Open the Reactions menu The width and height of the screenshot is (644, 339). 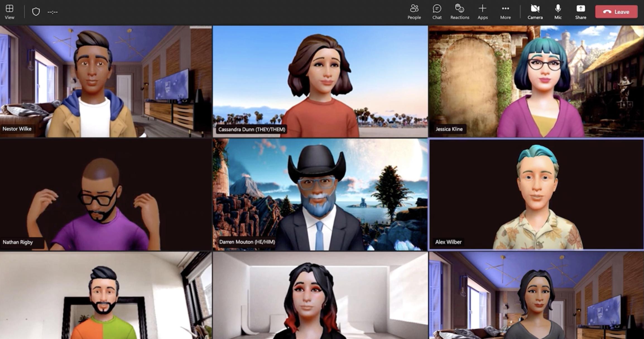460,12
